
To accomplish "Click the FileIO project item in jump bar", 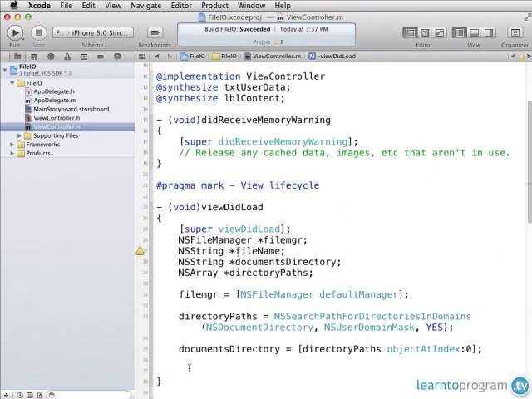I will coord(193,56).
